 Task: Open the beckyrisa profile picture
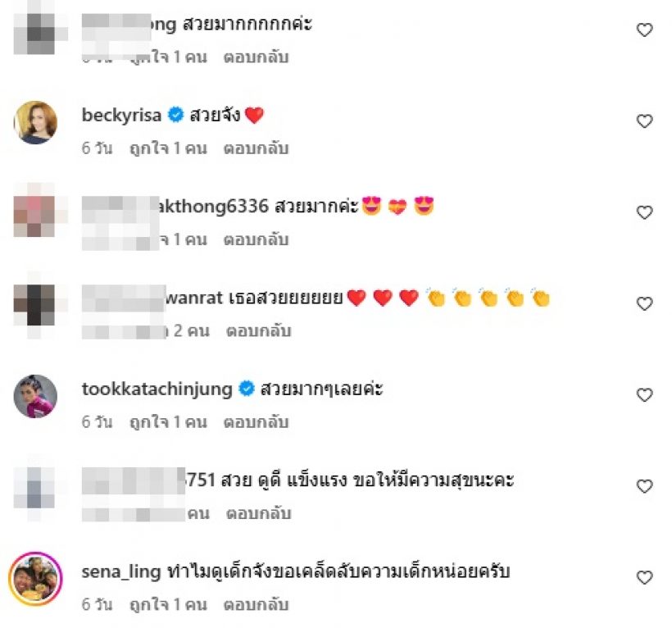coord(35,123)
